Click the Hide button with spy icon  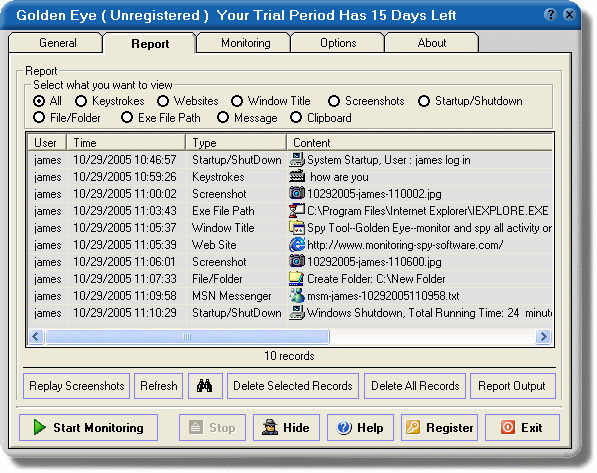(286, 428)
